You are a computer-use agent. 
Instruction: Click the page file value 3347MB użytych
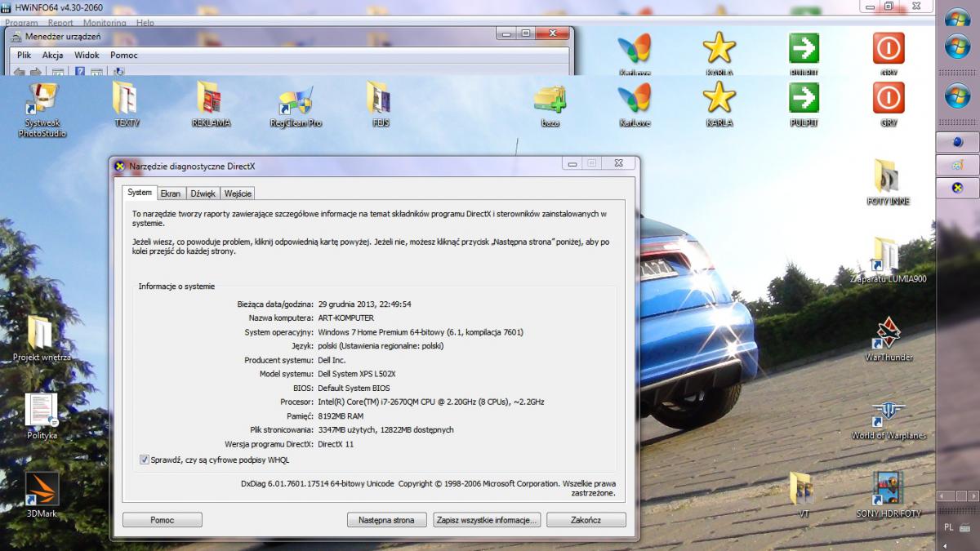coord(385,430)
